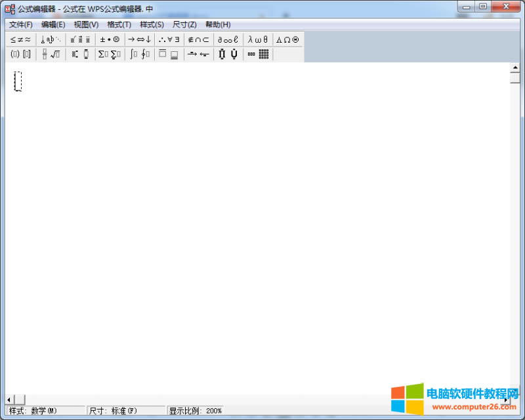The image size is (525, 420).
Task: Open the matrix templates palette
Action: tap(258, 54)
